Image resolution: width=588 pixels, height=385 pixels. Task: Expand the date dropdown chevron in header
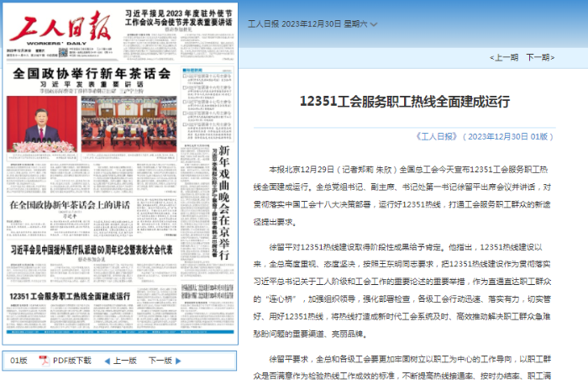373,24
